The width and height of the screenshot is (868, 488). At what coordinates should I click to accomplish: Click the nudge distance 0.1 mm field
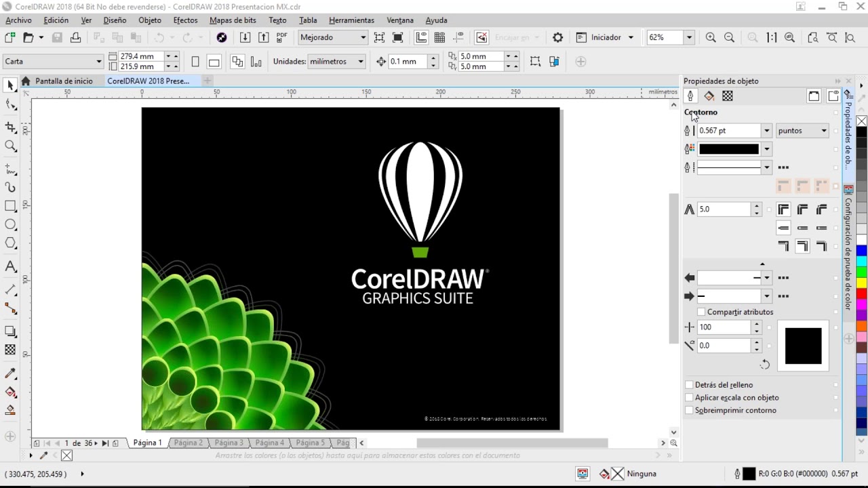click(408, 62)
